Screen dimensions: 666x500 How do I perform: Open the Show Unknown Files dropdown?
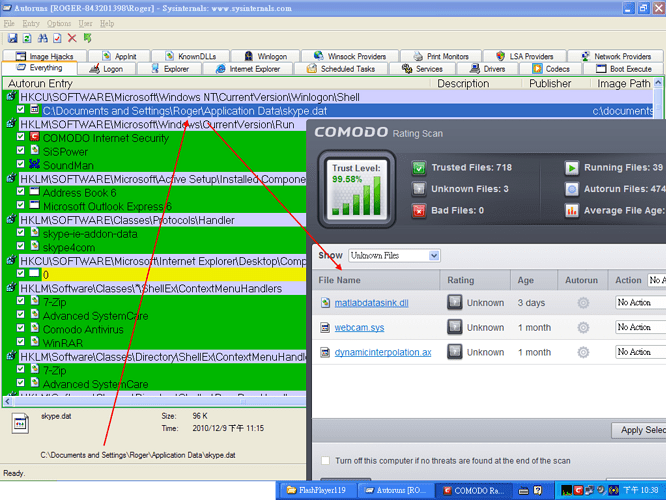click(434, 256)
